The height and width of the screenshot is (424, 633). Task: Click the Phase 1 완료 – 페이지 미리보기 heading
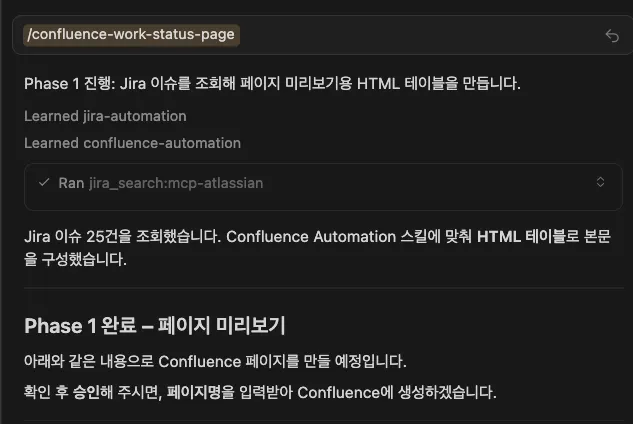pos(155,325)
